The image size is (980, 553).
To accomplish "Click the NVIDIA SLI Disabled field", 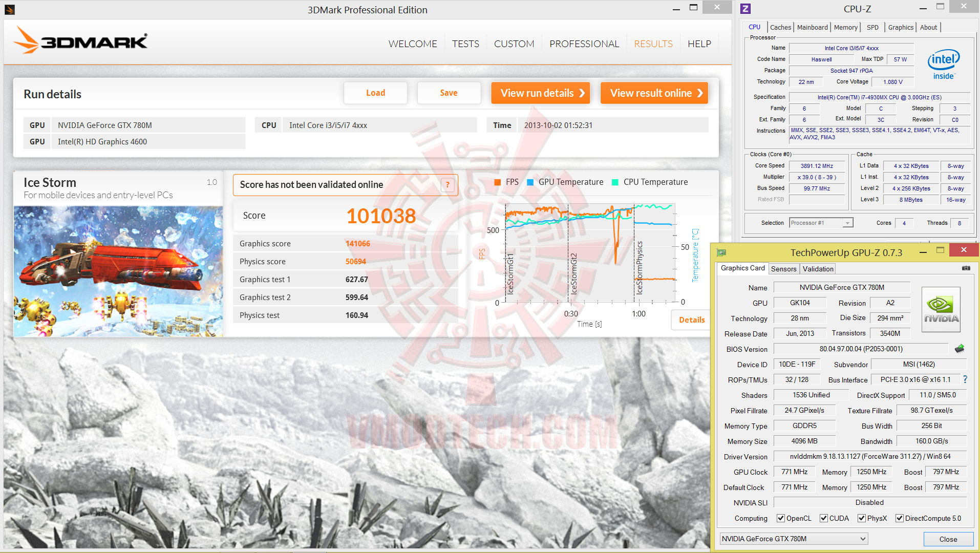I will pyautogui.click(x=870, y=502).
